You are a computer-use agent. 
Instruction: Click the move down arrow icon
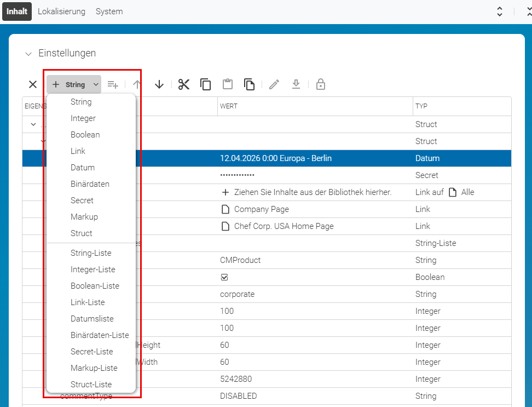[159, 84]
